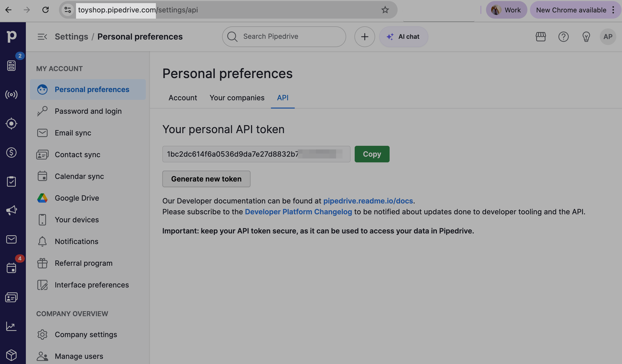
Task: Click the plus quick-add button
Action: [x=365, y=37]
